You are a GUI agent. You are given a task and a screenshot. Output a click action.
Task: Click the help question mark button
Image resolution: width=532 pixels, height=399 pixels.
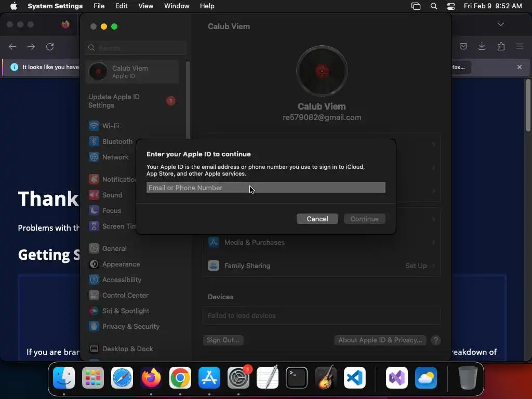436,340
